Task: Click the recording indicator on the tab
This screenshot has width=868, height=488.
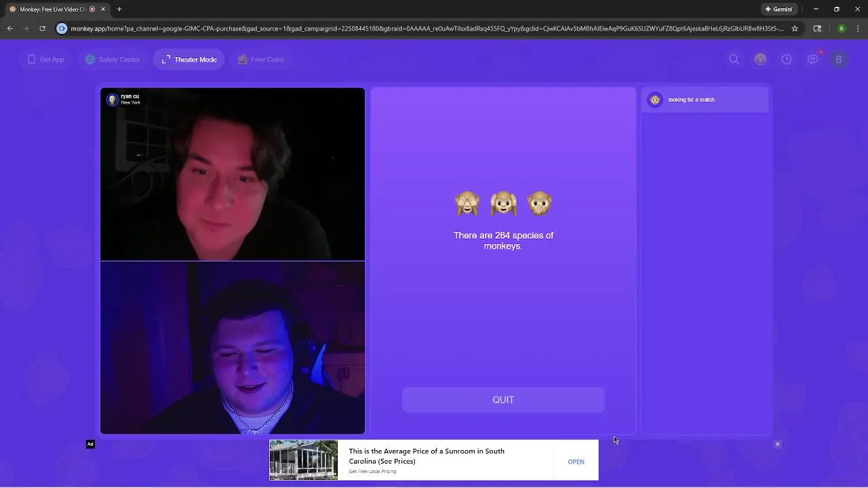Action: (x=92, y=9)
